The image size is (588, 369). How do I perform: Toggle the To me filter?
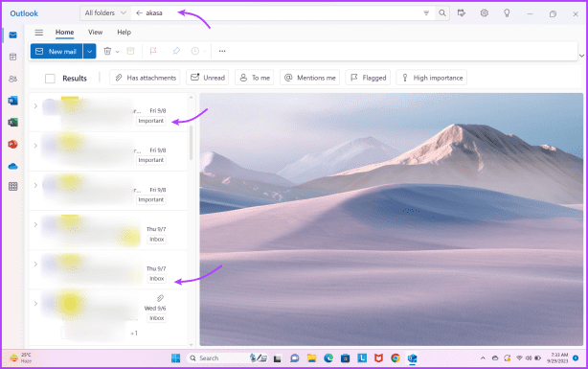[254, 78]
